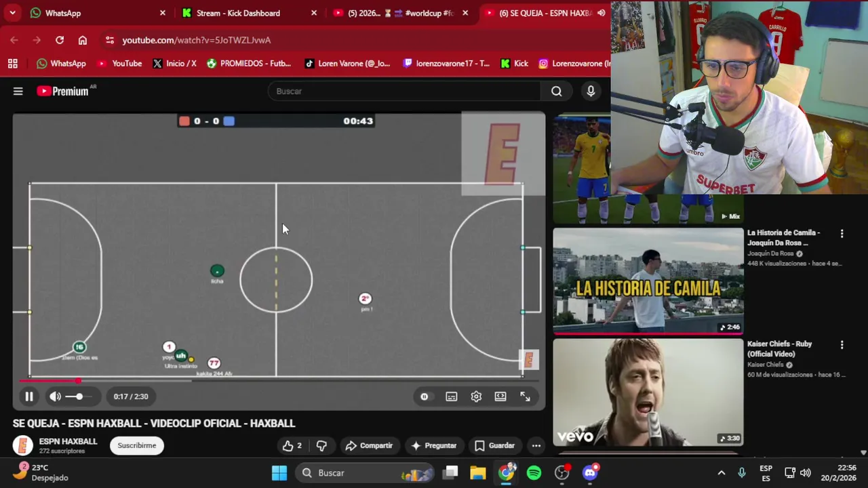Enter fullscreen video mode
The width and height of the screenshot is (868, 488).
tap(525, 396)
